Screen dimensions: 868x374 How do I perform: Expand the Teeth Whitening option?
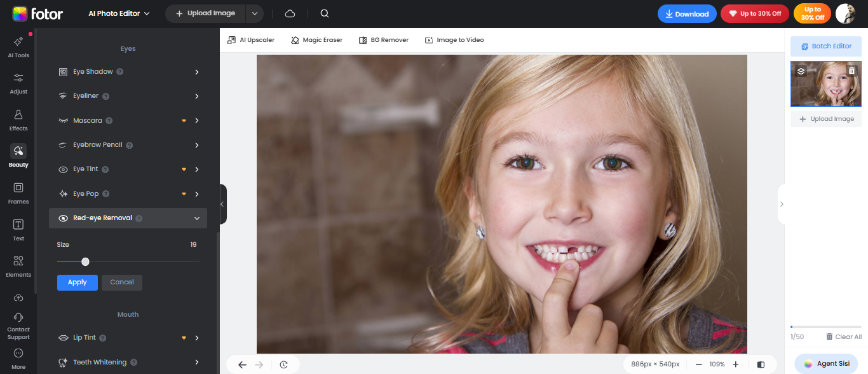pos(197,363)
